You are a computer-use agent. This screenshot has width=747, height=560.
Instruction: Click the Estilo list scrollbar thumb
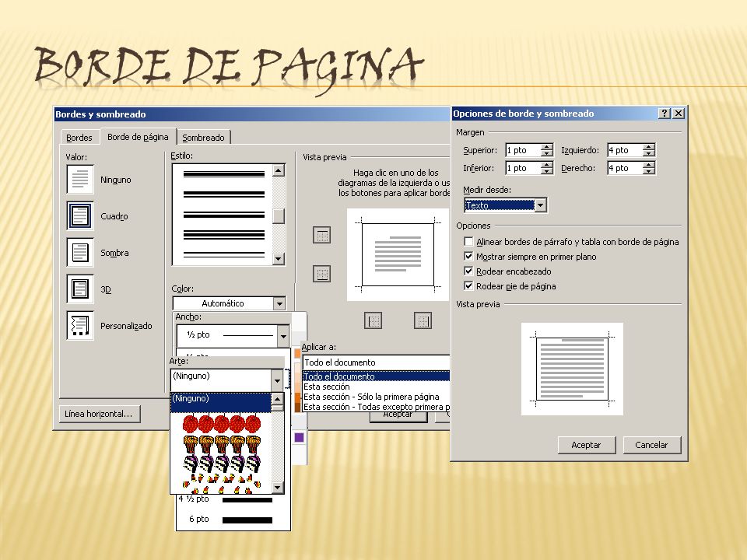[x=279, y=216]
